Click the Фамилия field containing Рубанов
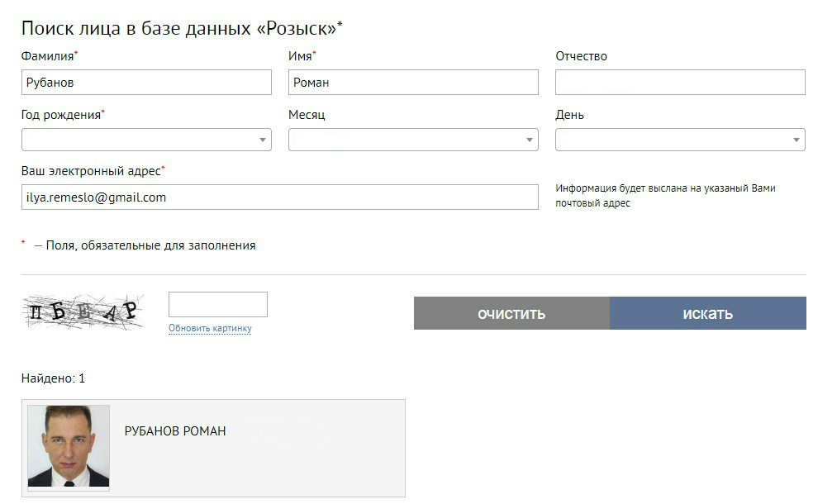Image resolution: width=837 pixels, height=504 pixels. coord(146,82)
